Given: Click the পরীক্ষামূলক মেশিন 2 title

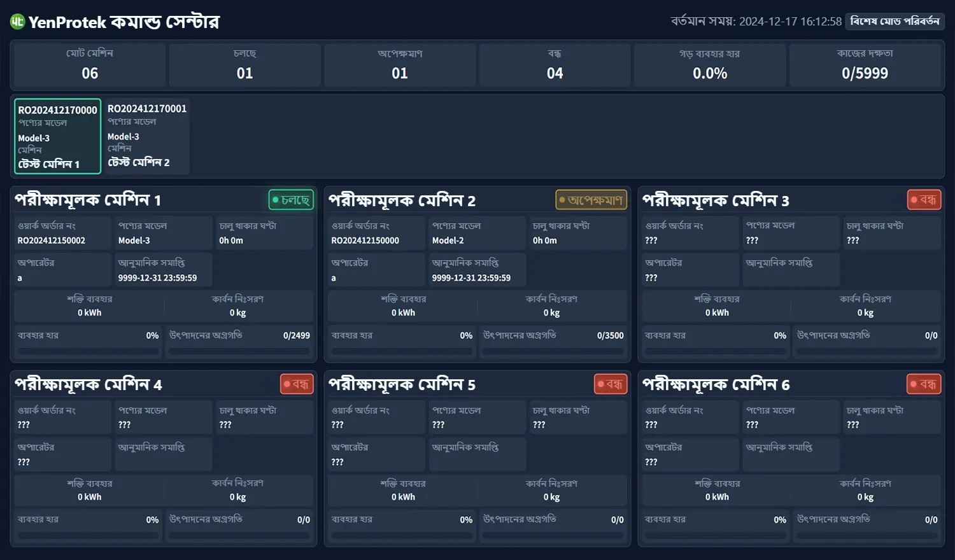Looking at the screenshot, I should coord(402,200).
